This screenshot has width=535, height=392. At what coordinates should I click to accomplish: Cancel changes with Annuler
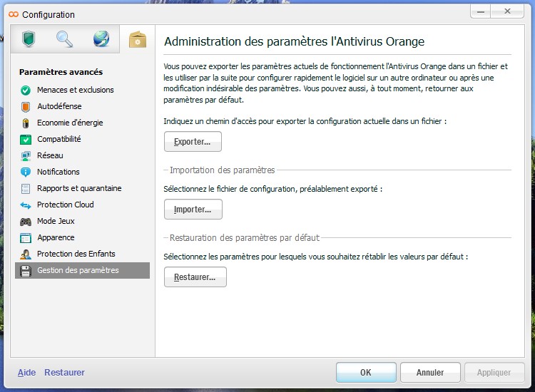tap(430, 373)
